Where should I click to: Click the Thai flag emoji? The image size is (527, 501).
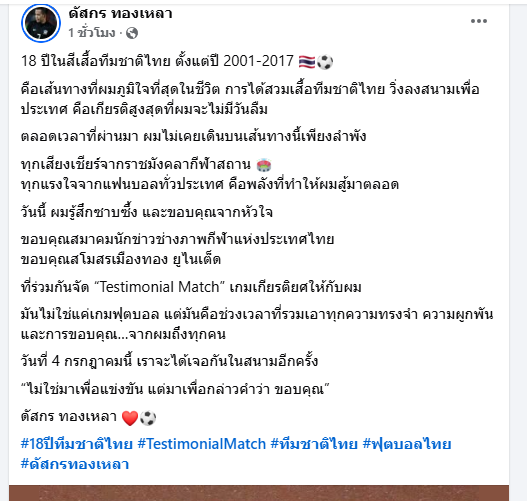point(307,62)
